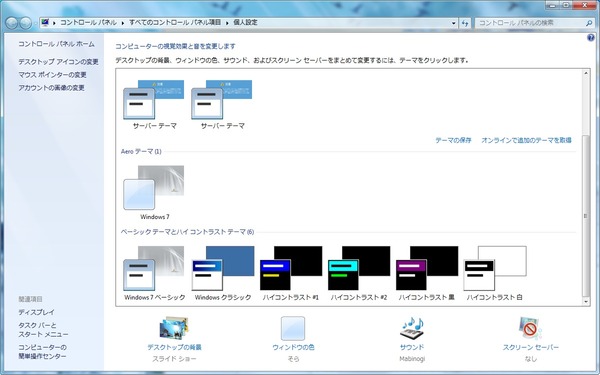Viewport: 600px width, 375px height.
Task: Open ディスプレイ related link
Action: click(36, 312)
